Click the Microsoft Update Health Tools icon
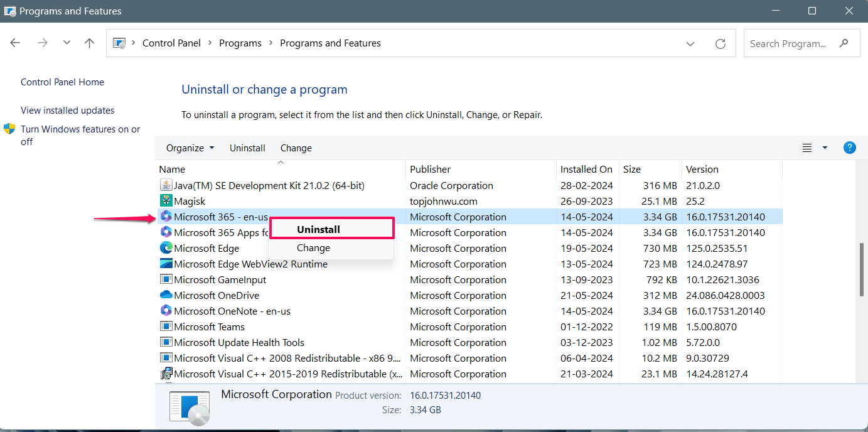 pyautogui.click(x=166, y=342)
